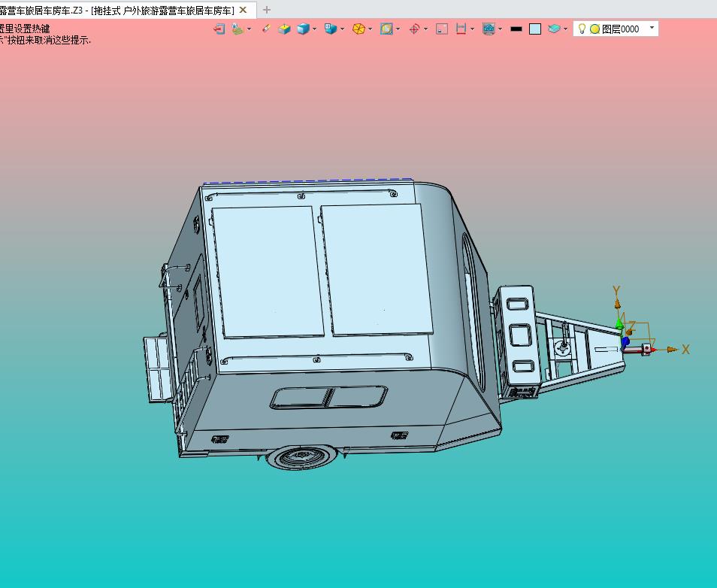Click the teal layer plane icon
This screenshot has height=588, width=717.
coord(554,29)
